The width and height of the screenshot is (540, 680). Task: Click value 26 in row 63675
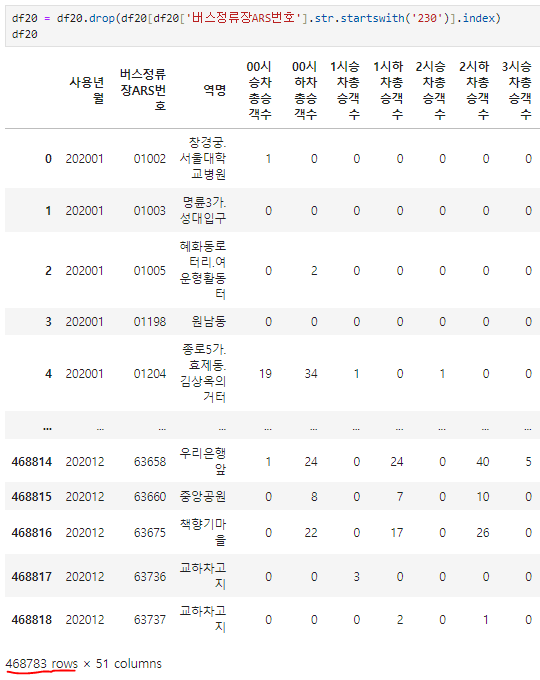click(482, 533)
